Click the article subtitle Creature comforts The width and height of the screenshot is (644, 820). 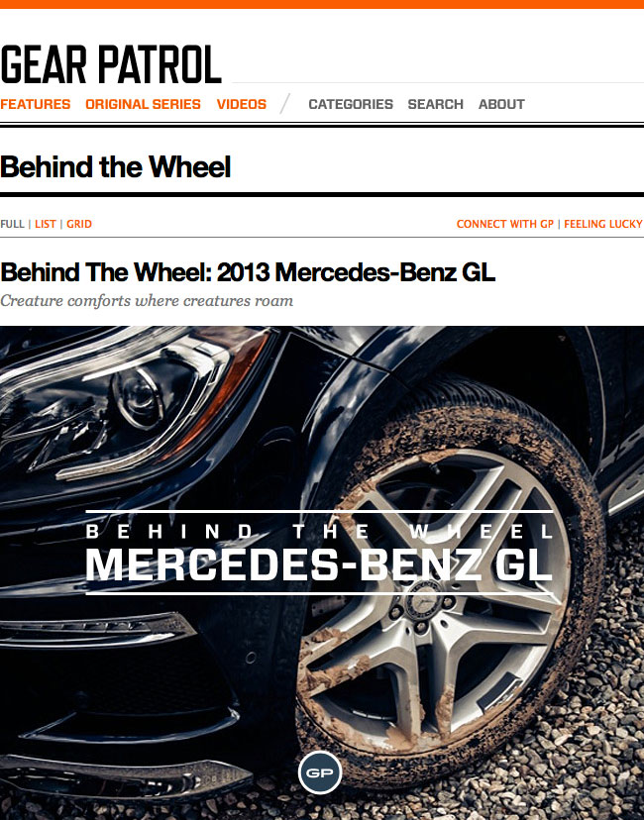(147, 301)
